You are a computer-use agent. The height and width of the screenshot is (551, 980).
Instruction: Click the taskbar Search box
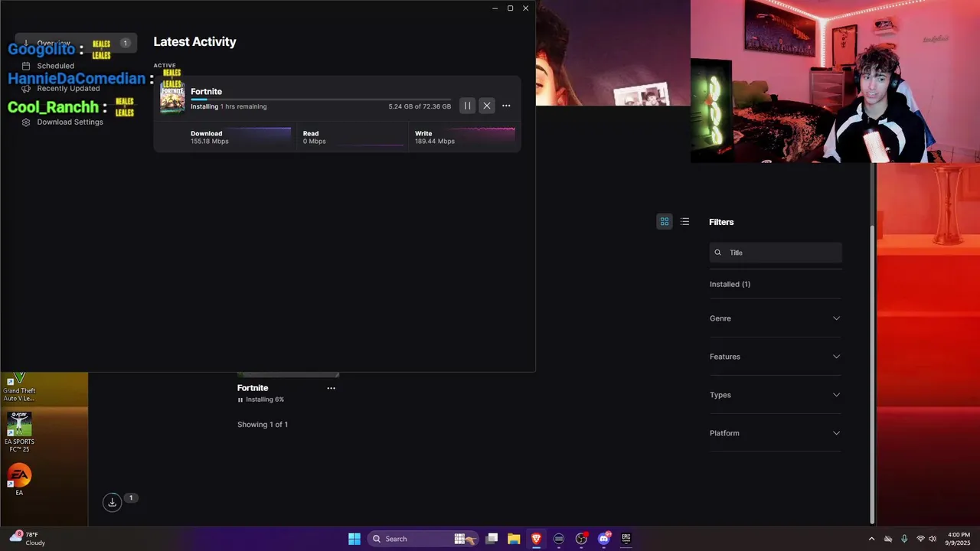coord(423,539)
